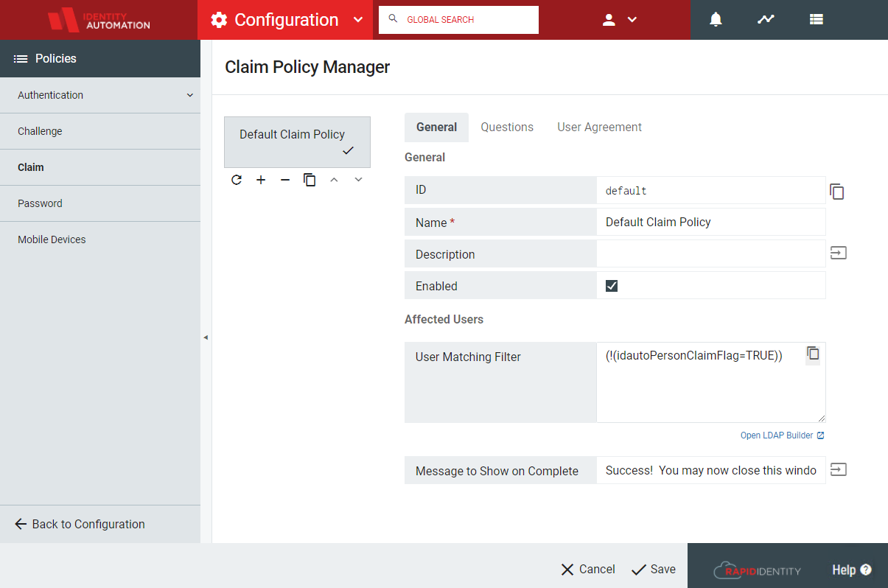Click the User Matching Filter textarea
This screenshot has width=888, height=588.
tap(711, 382)
